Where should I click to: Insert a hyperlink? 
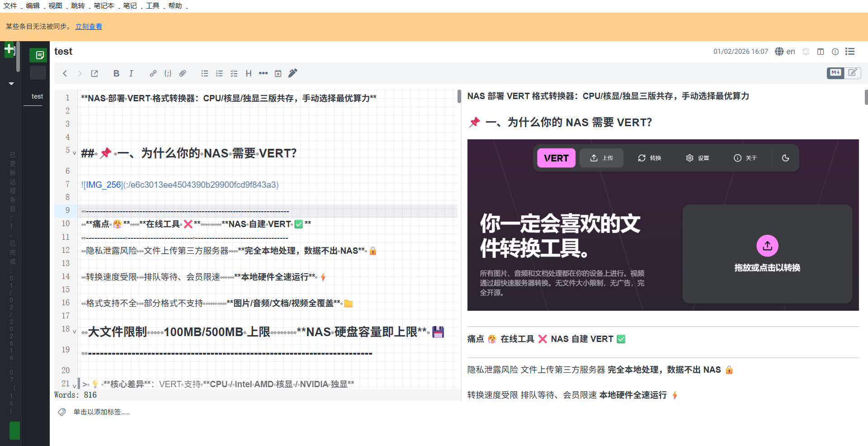pos(153,73)
